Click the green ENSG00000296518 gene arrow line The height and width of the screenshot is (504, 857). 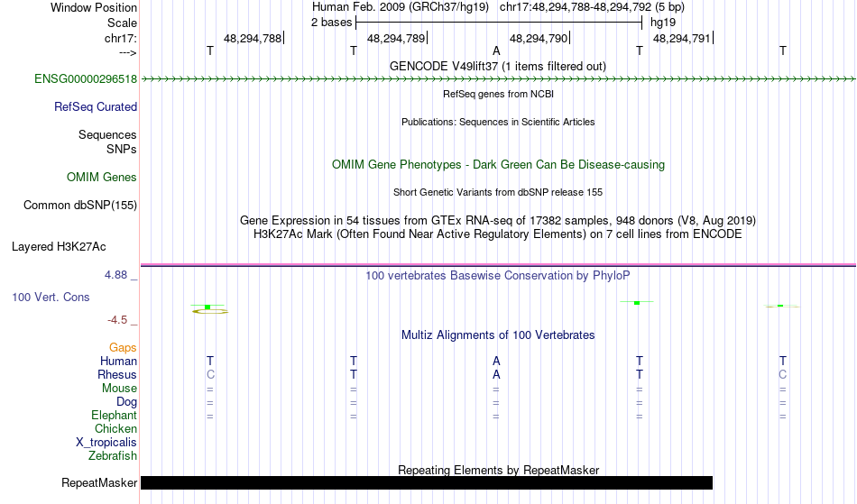click(498, 79)
